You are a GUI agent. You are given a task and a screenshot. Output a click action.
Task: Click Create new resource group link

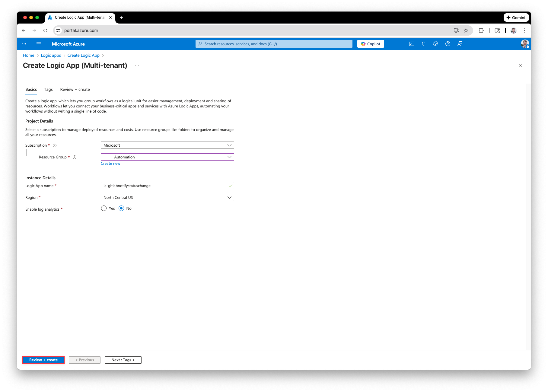point(110,164)
